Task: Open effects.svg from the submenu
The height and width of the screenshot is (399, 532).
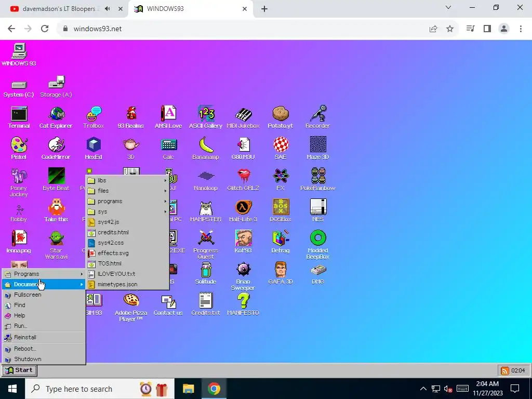Action: [x=127, y=253]
